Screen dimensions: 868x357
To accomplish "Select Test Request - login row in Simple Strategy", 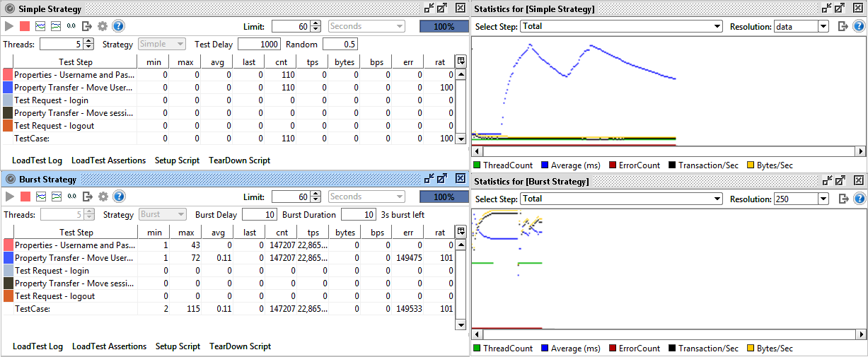I will (x=228, y=100).
